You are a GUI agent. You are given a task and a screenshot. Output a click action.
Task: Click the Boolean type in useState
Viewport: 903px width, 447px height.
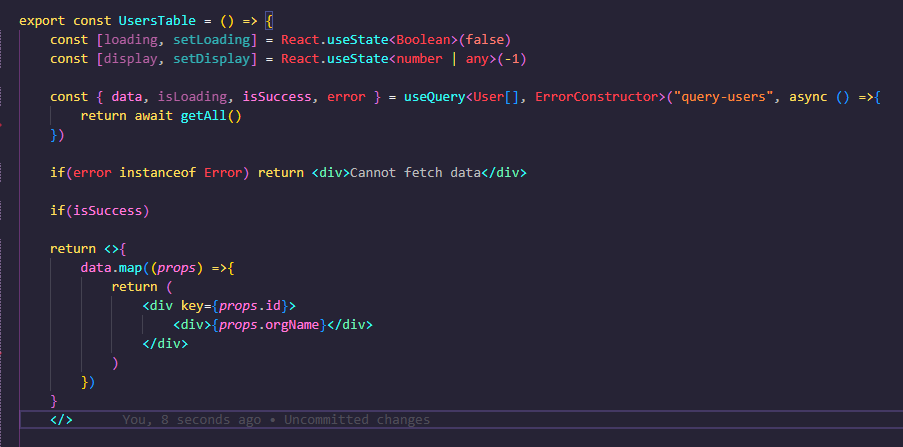coord(423,40)
